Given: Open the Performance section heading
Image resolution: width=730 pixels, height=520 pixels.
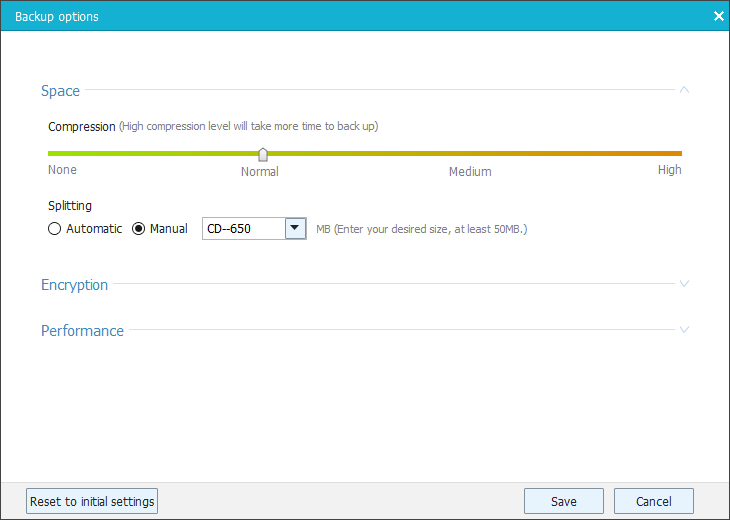Looking at the screenshot, I should pos(82,331).
